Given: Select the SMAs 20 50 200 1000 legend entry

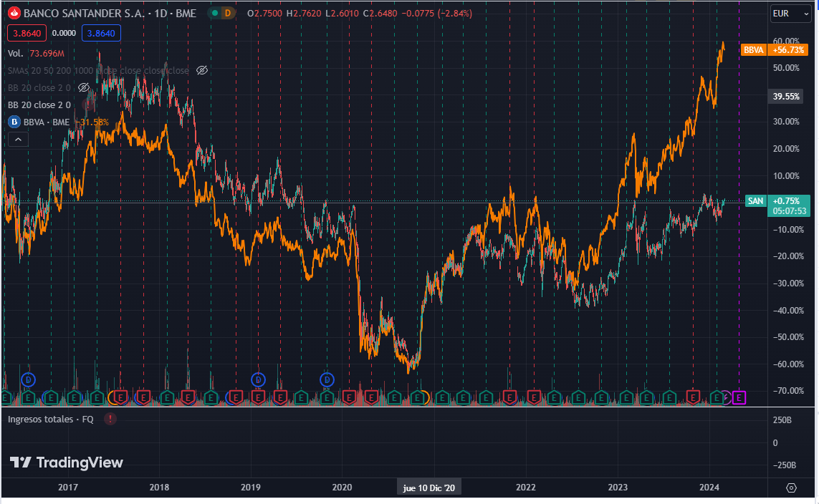Looking at the screenshot, I should coord(98,70).
